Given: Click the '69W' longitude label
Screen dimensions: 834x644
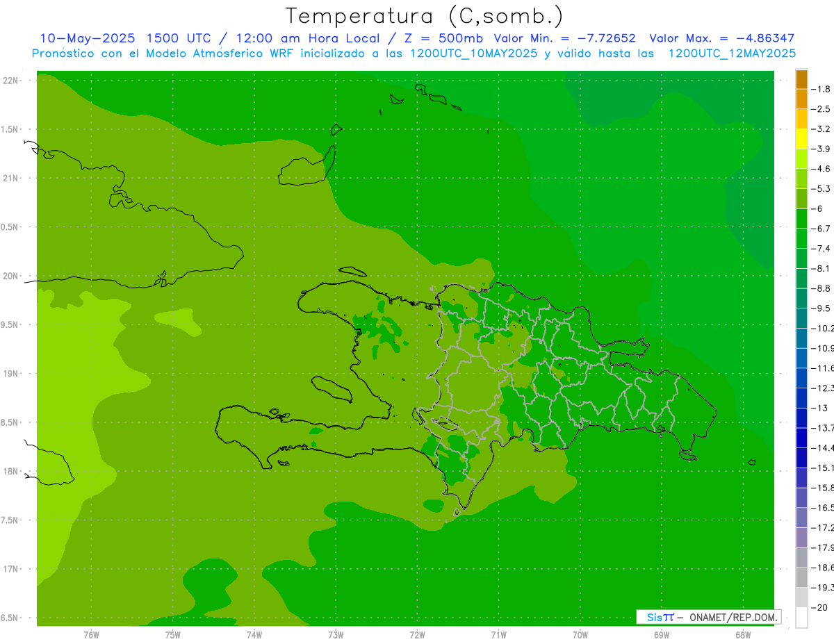Looking at the screenshot, I should point(662,634).
